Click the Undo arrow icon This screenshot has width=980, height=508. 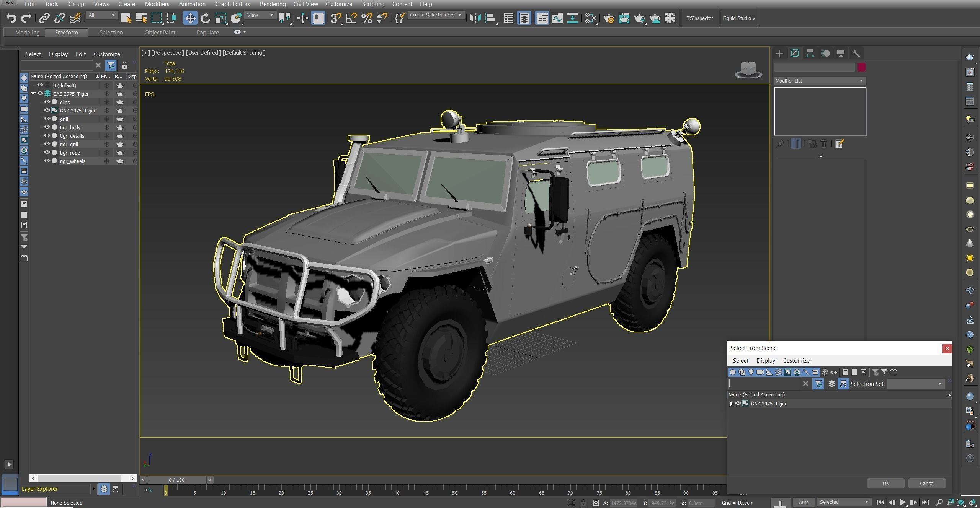click(11, 18)
